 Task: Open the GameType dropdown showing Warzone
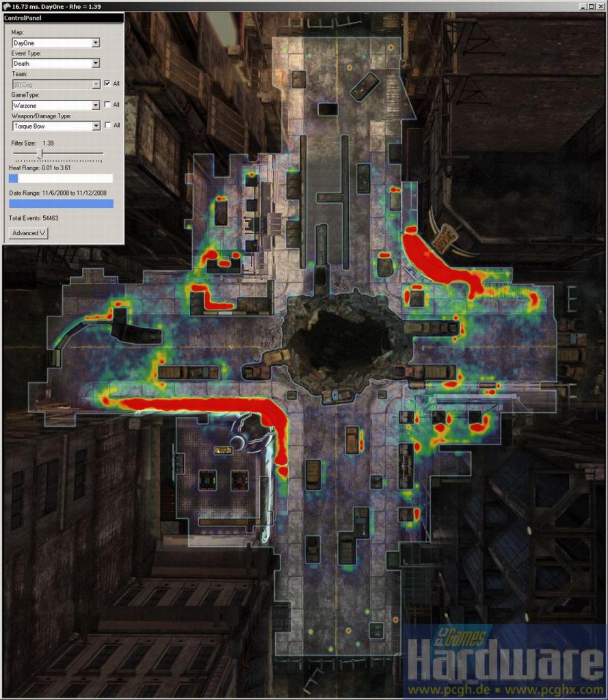pyautogui.click(x=56, y=105)
